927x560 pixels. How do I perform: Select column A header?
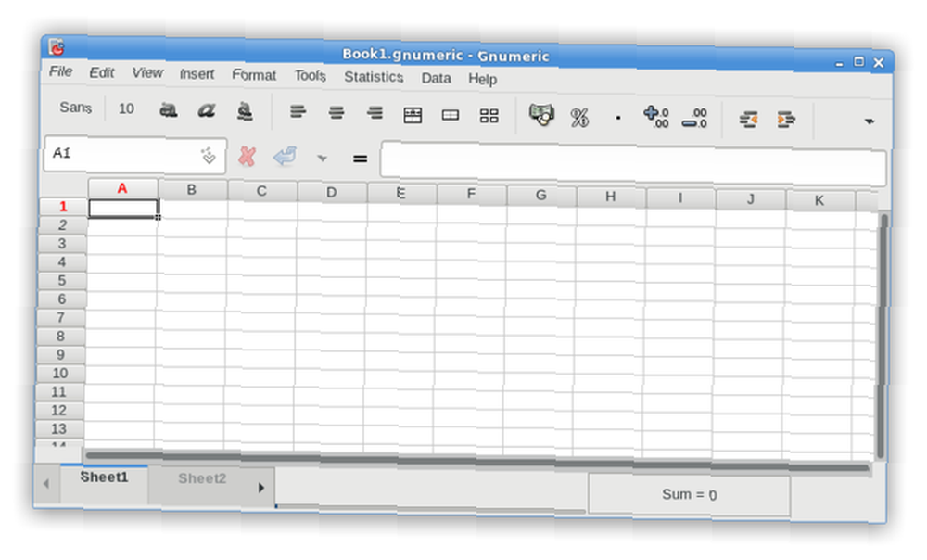122,188
